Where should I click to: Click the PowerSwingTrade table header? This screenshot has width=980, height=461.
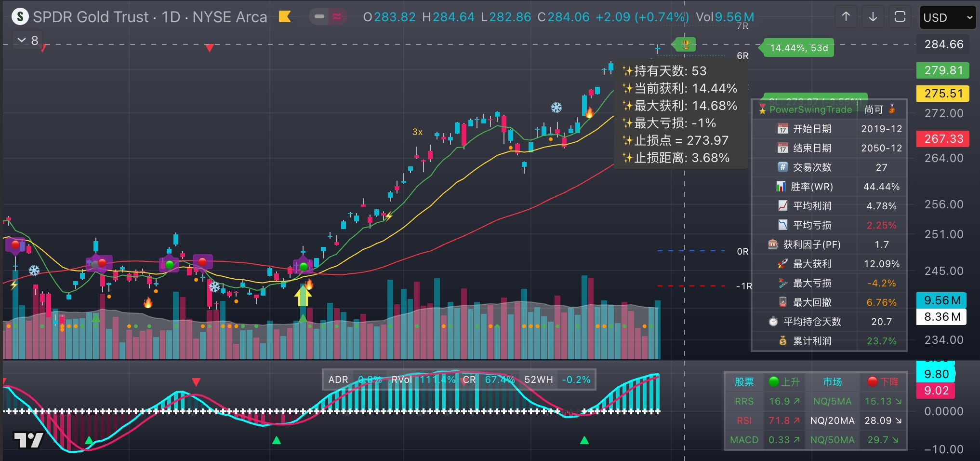click(805, 109)
